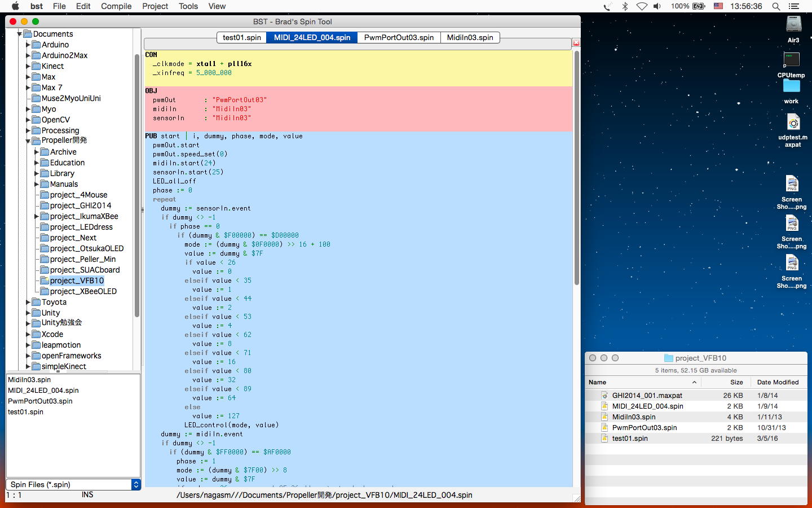Click the volume speaker icon
The width and height of the screenshot is (812, 508).
tap(657, 6)
